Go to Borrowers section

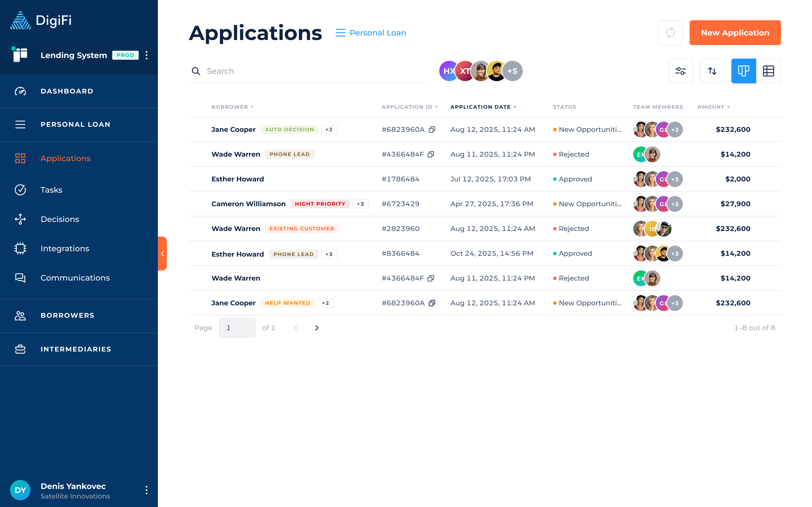(x=67, y=315)
